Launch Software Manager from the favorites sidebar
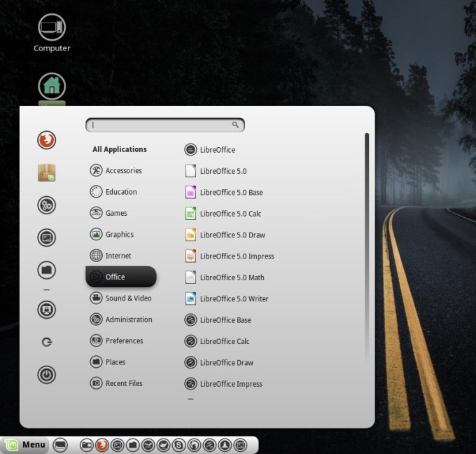 (x=46, y=173)
